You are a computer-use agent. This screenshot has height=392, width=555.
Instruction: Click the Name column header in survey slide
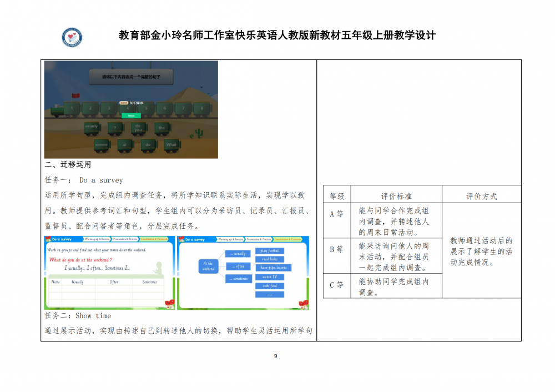point(56,282)
